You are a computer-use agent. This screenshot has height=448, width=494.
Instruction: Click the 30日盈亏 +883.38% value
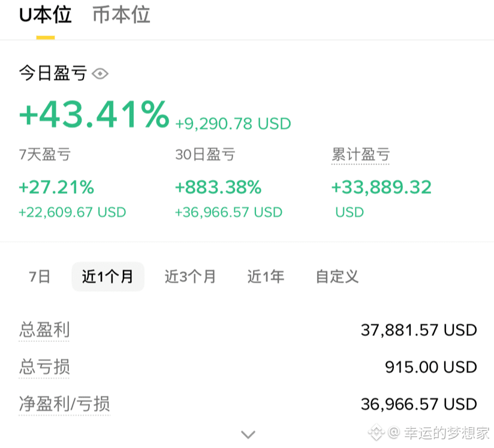218,187
